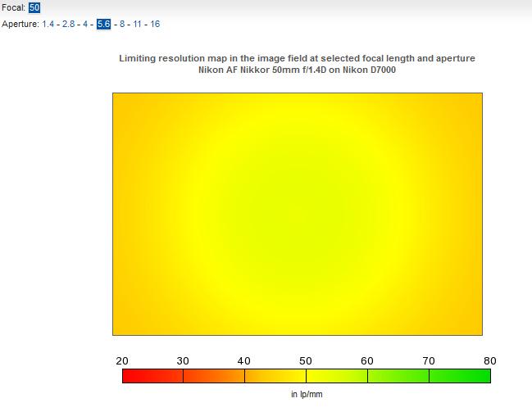
Task: Click the 'Aperture:' label
Action: (20, 24)
